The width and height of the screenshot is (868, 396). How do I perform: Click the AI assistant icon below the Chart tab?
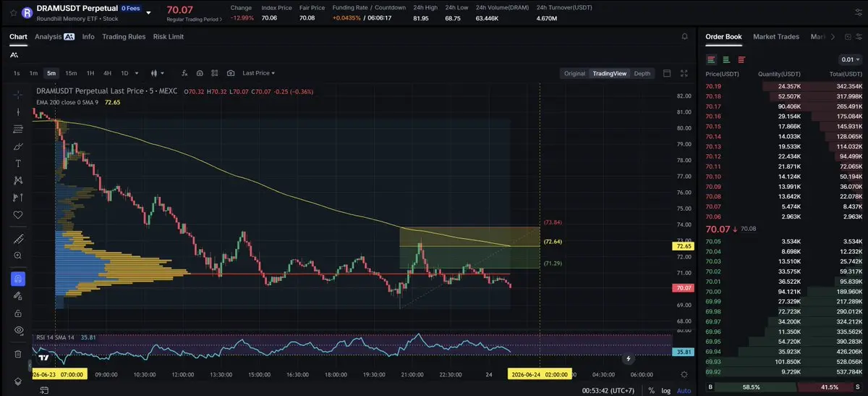pyautogui.click(x=14, y=54)
